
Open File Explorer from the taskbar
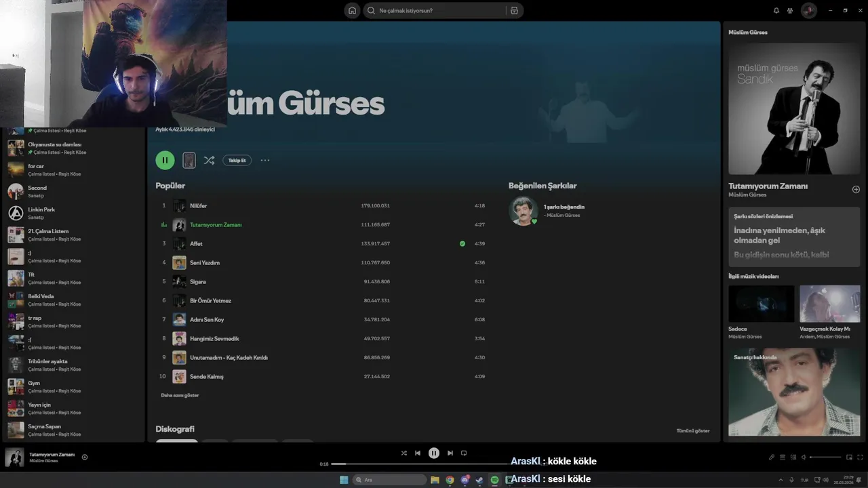tap(435, 480)
